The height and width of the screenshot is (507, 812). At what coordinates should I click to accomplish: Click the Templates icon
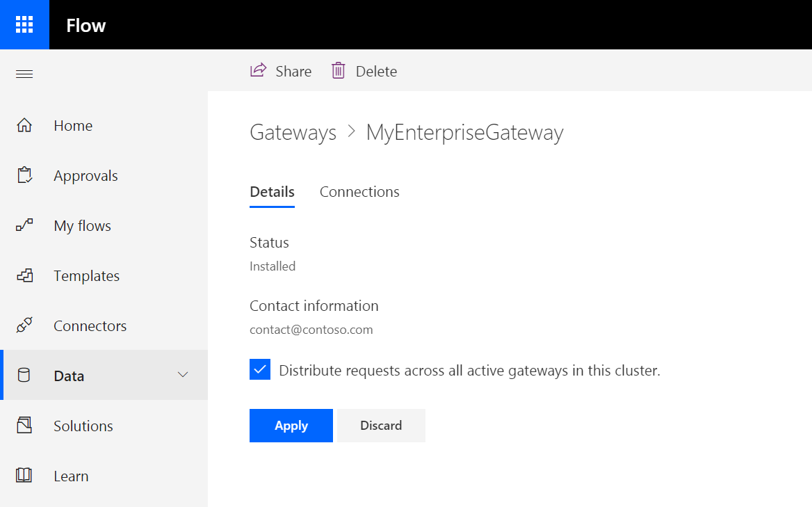24,275
